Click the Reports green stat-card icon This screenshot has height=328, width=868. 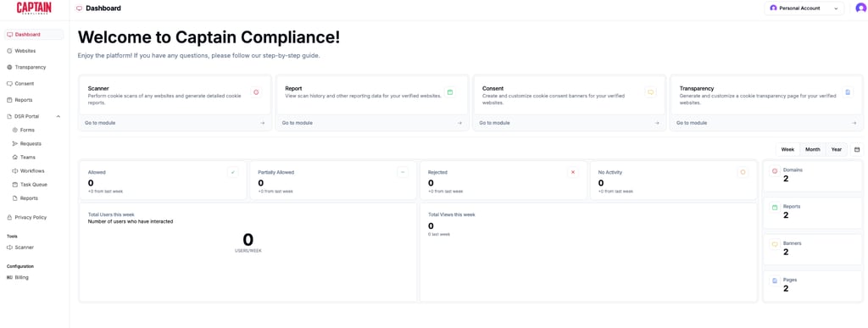[775, 208]
